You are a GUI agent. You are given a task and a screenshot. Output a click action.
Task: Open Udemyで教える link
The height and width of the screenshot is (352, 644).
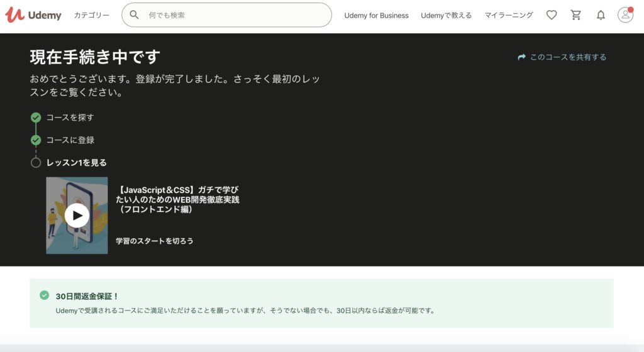coord(446,16)
